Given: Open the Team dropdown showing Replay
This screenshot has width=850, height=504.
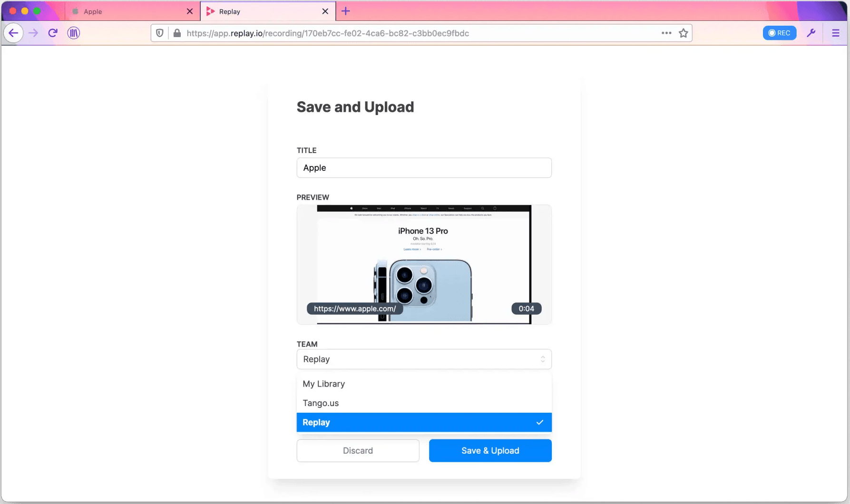Looking at the screenshot, I should tap(424, 359).
